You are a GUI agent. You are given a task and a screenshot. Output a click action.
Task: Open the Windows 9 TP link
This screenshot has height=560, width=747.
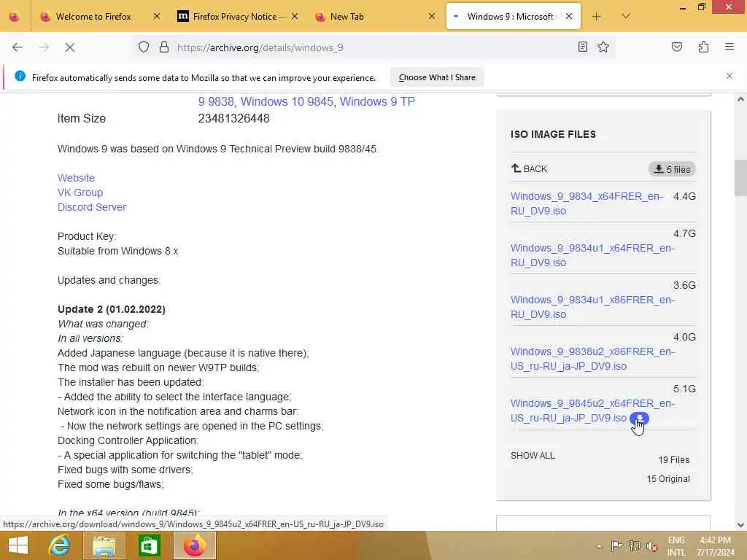(x=377, y=101)
